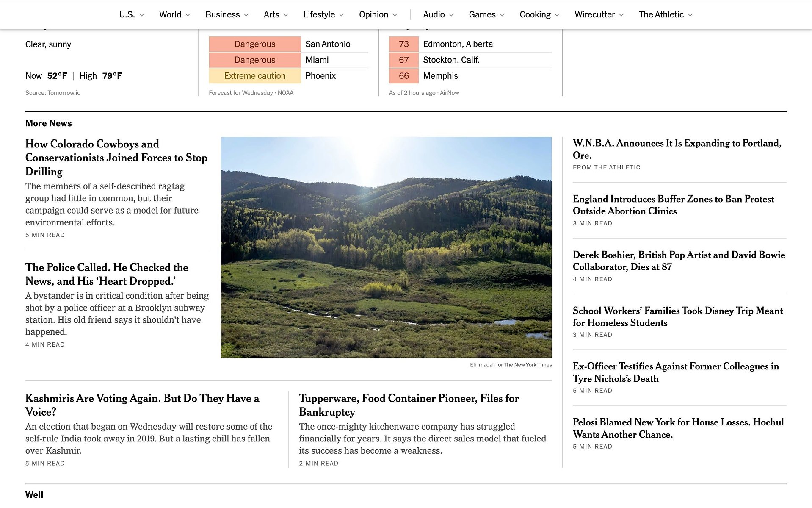Read England buffer zones abortion clinics article
This screenshot has height=508, width=812.
(673, 205)
